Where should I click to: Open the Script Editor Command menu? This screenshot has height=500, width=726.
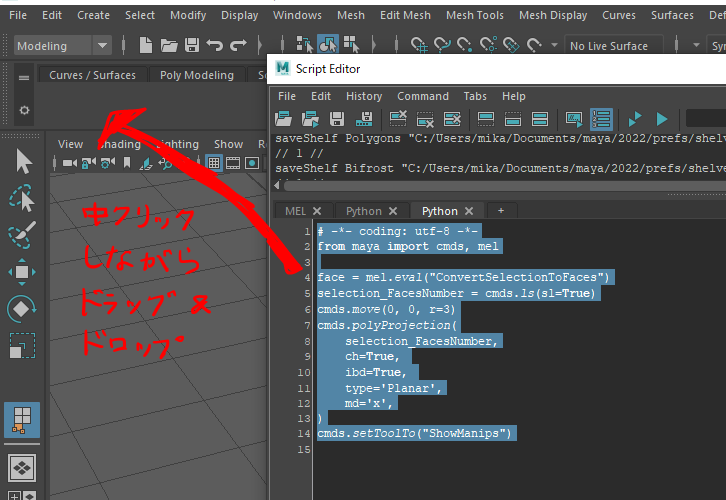coord(423,96)
